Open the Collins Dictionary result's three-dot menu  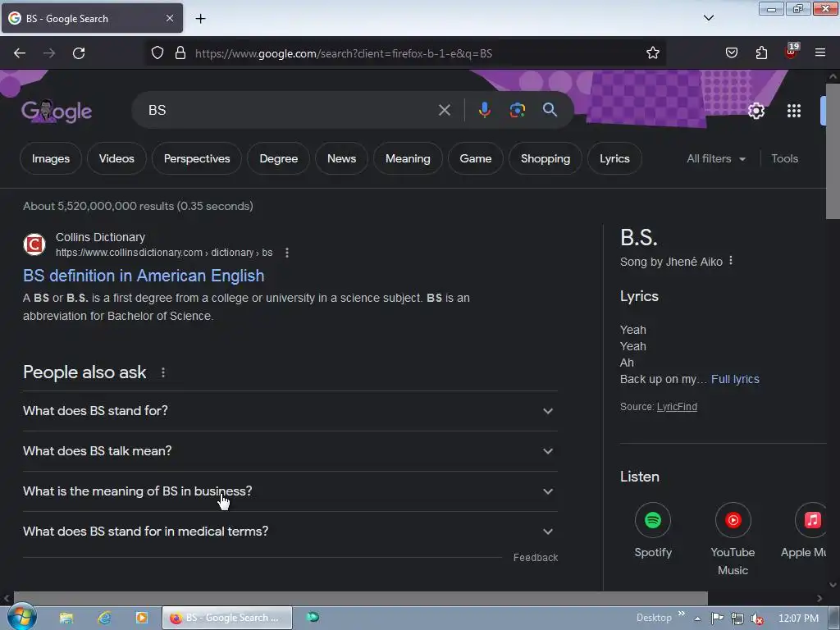pos(287,253)
